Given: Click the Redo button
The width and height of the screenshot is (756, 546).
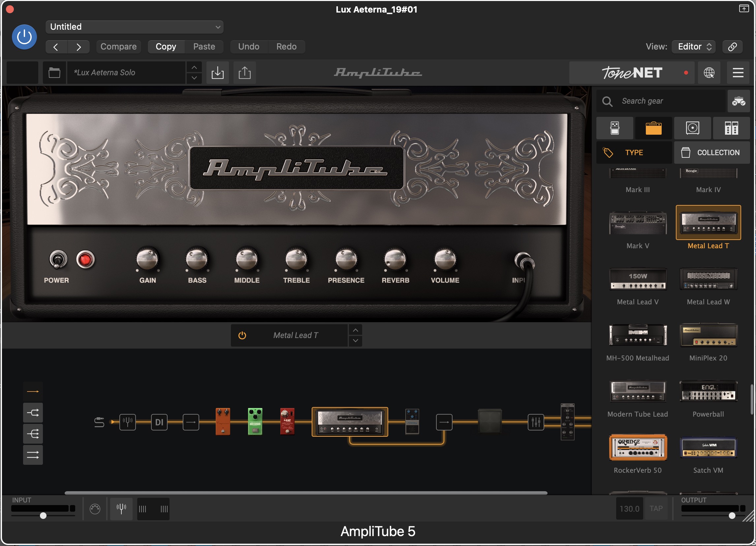Looking at the screenshot, I should point(286,47).
